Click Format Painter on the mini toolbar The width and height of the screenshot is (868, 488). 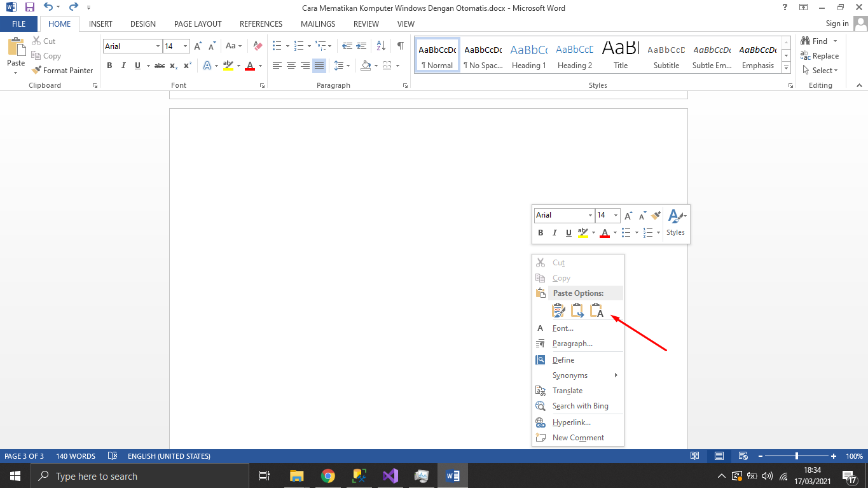[x=656, y=215]
